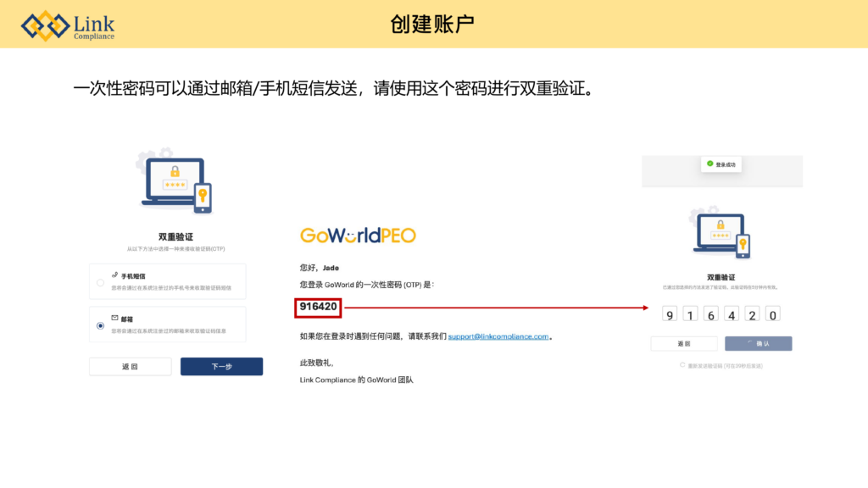Click the Link Compliance logo
This screenshot has height=488, width=868.
(x=68, y=25)
